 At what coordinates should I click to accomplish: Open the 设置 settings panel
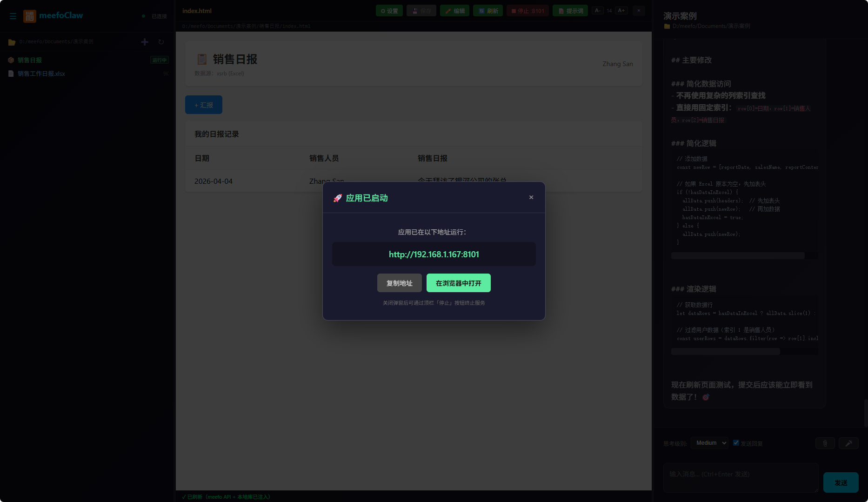tap(389, 10)
